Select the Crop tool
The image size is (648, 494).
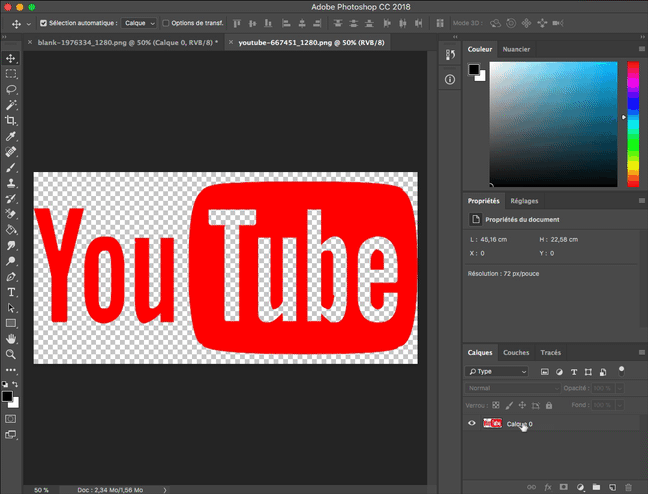point(11,121)
